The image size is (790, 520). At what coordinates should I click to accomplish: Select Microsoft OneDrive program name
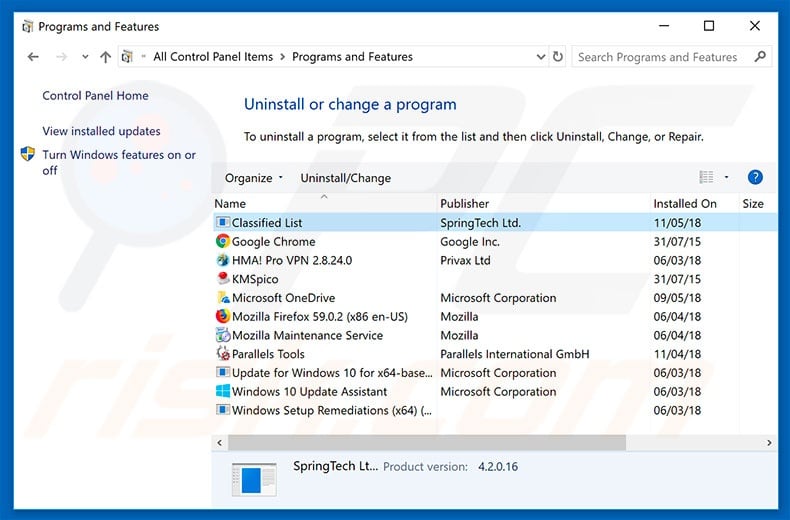(x=283, y=297)
